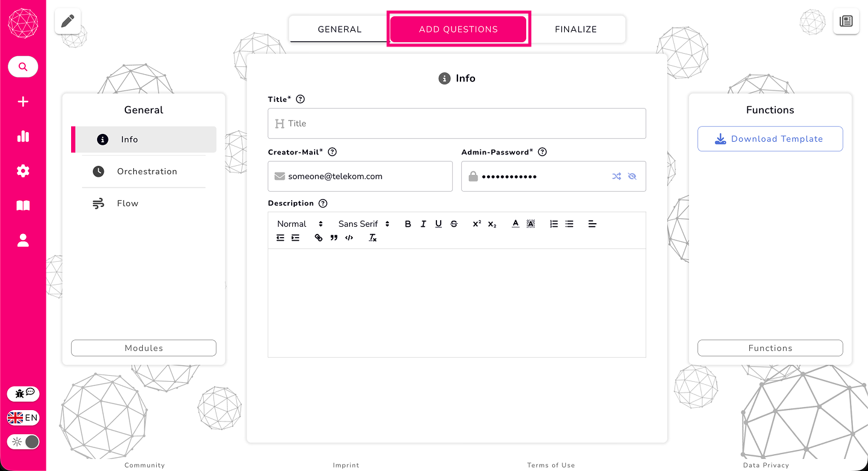
Task: Toggle bold formatting in description editor
Action: pos(407,224)
